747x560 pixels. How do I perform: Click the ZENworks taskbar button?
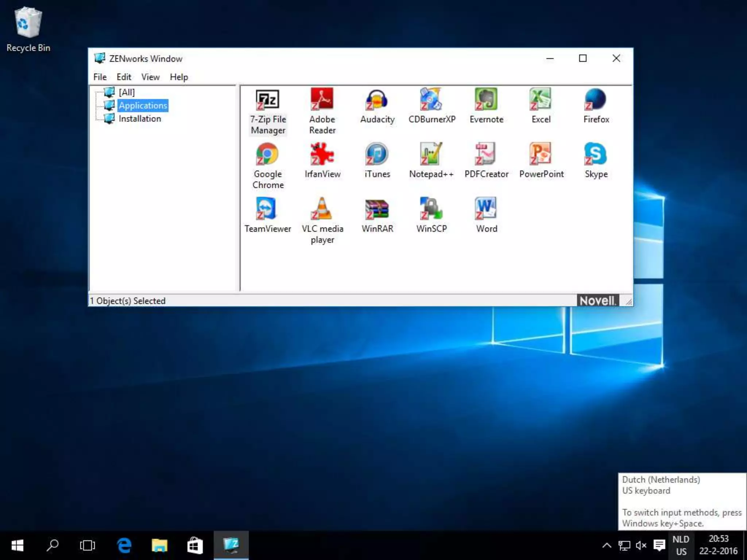tap(231, 545)
